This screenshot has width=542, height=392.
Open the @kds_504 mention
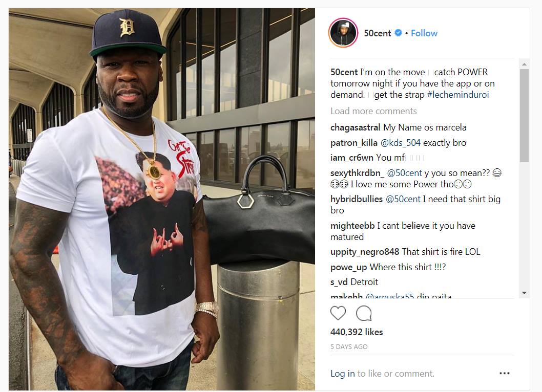[x=400, y=143]
